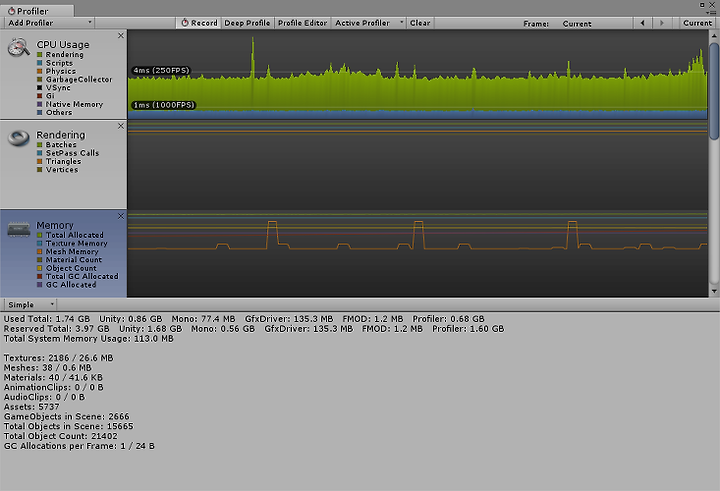
Task: Toggle the Total Allocated series swatch
Action: pyautogui.click(x=39, y=235)
